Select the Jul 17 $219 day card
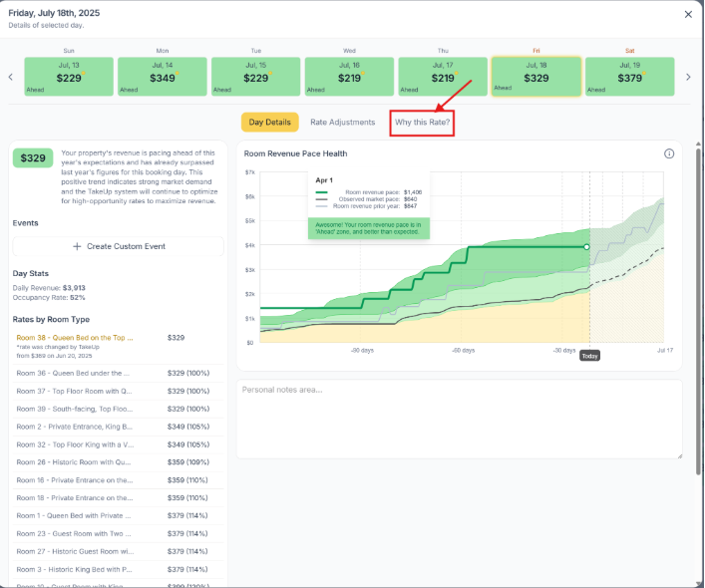 (443, 77)
